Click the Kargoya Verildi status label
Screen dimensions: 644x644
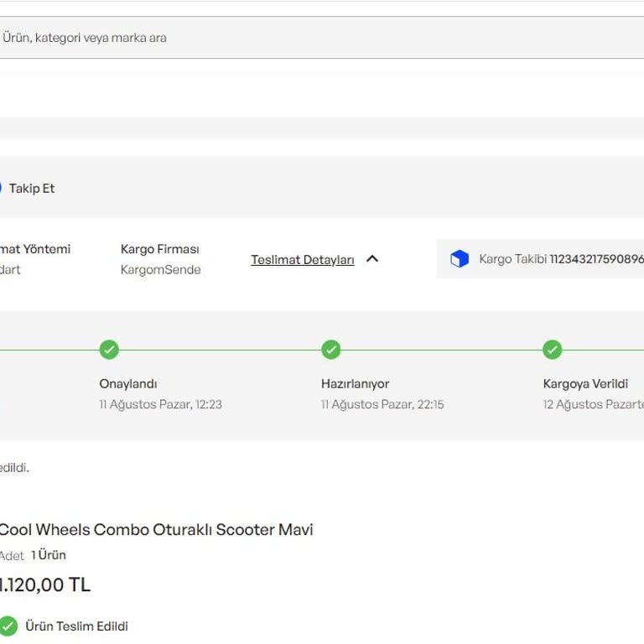[585, 384]
